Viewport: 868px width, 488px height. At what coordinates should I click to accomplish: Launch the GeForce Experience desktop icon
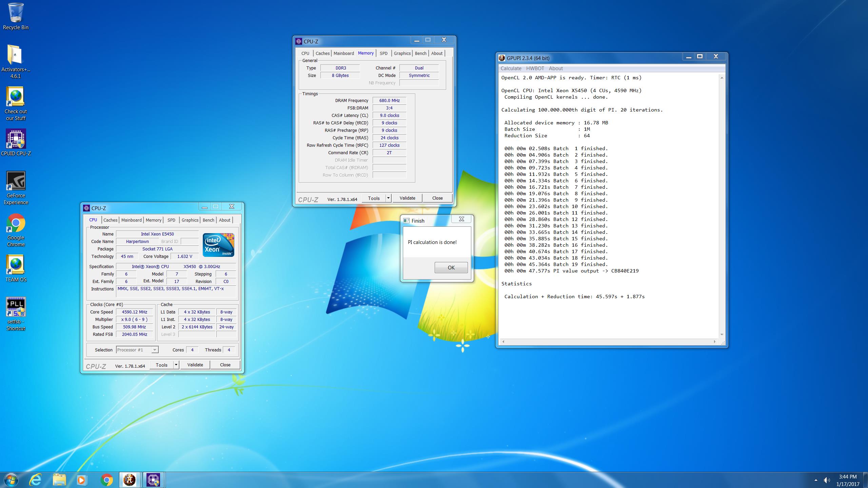16,188
